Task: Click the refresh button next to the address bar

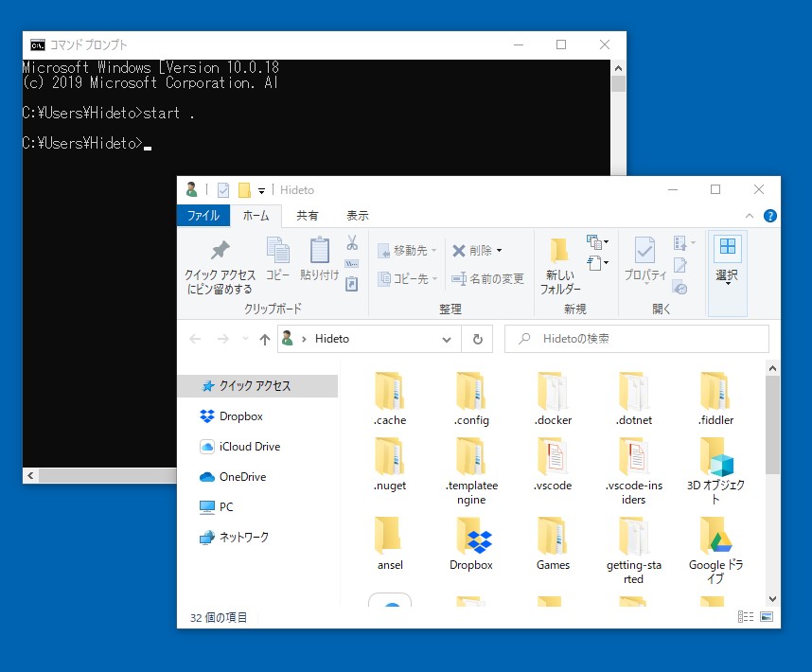Action: click(x=477, y=338)
